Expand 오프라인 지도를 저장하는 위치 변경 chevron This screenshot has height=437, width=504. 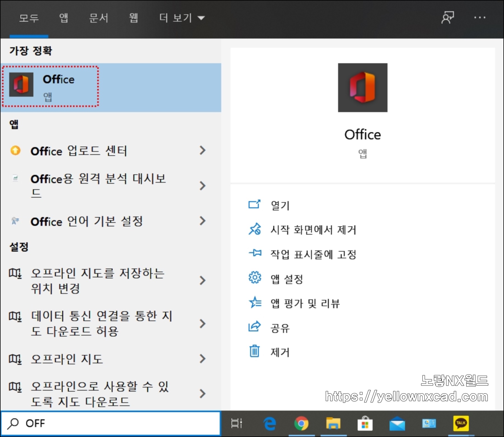[x=203, y=280]
